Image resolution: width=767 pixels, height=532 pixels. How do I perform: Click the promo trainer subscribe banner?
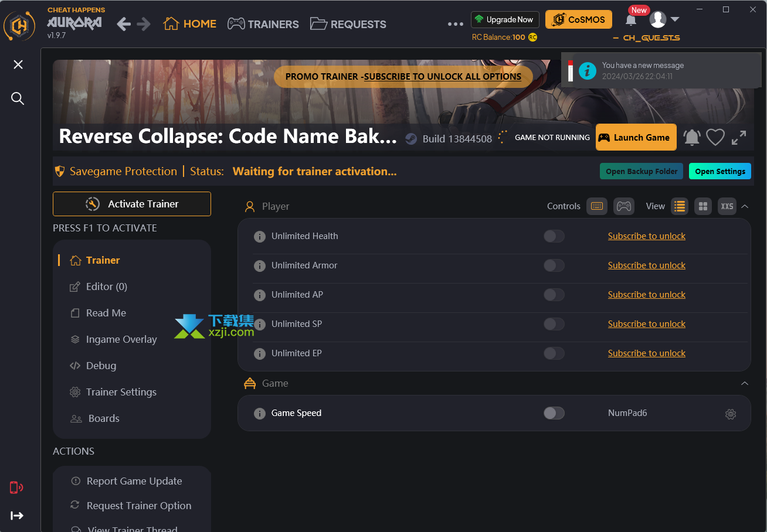click(403, 76)
